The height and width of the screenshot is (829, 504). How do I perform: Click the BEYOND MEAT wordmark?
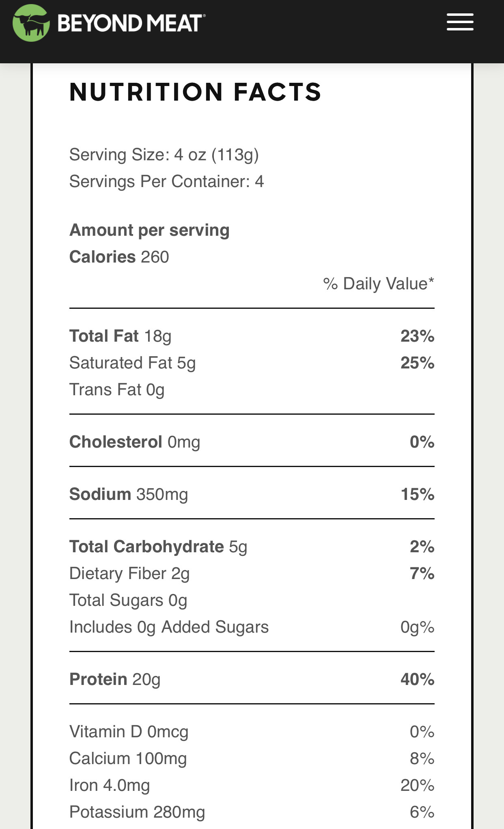coord(131,23)
